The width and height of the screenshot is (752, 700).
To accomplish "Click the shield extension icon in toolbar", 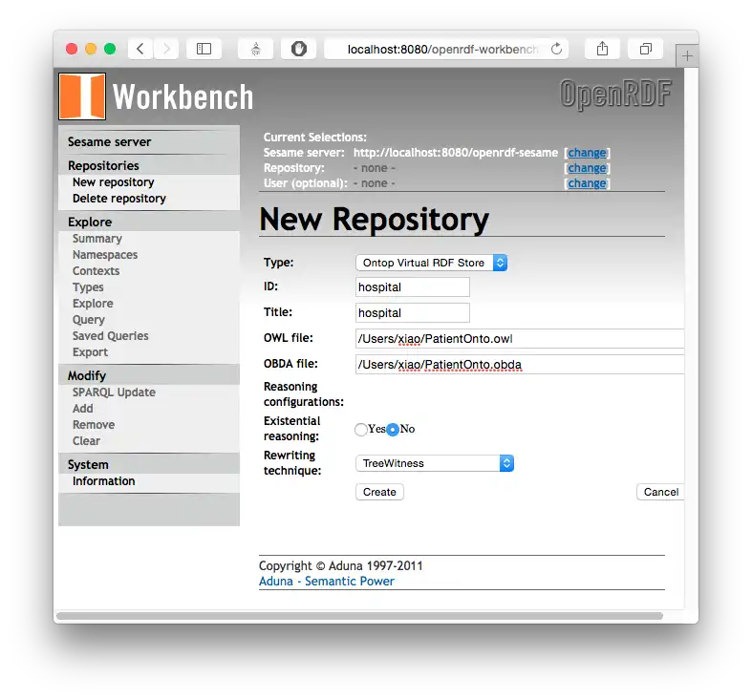I will tap(298, 49).
